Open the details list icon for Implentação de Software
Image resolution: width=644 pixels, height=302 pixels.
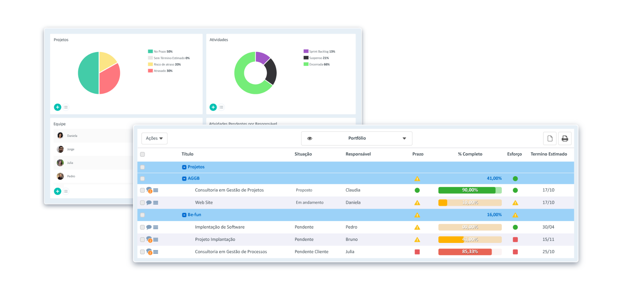click(x=156, y=227)
